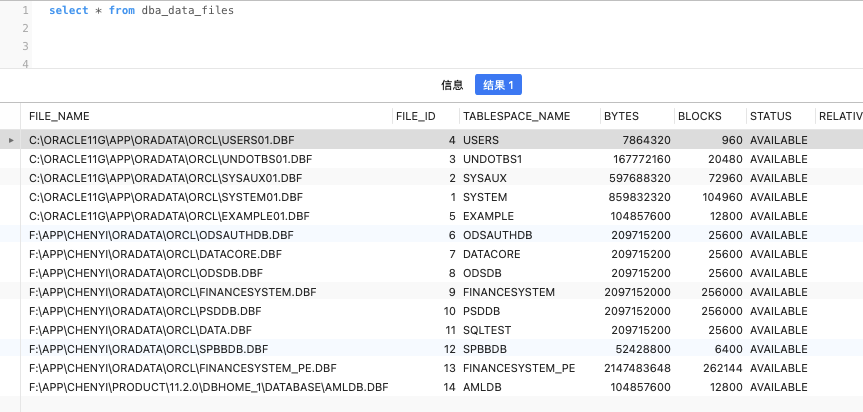
Task: Click the FILE_ID column header
Action: click(415, 116)
